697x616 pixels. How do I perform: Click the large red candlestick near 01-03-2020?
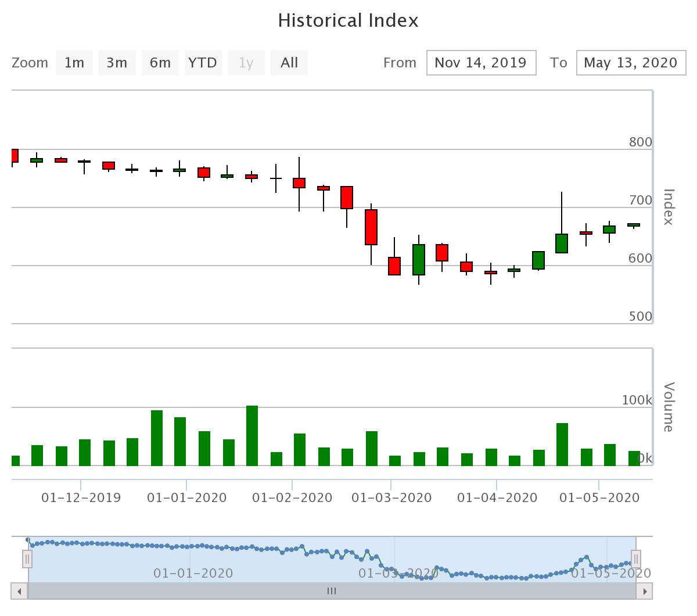point(371,227)
